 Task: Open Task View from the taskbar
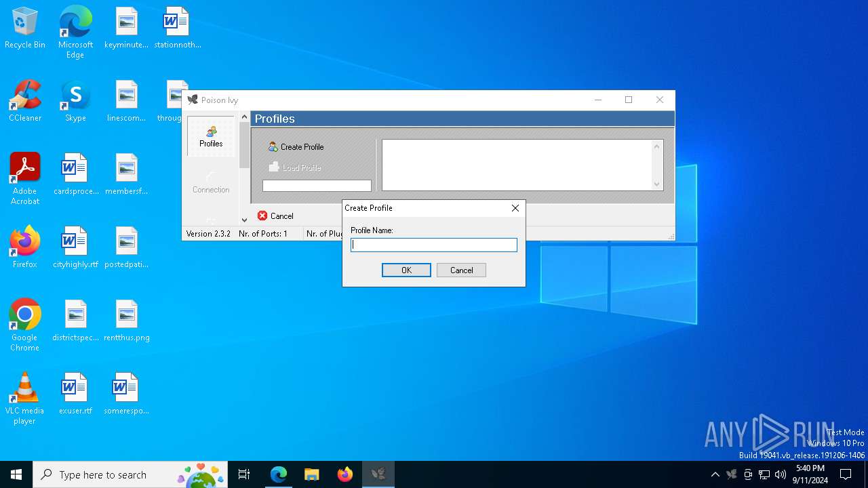tap(244, 474)
